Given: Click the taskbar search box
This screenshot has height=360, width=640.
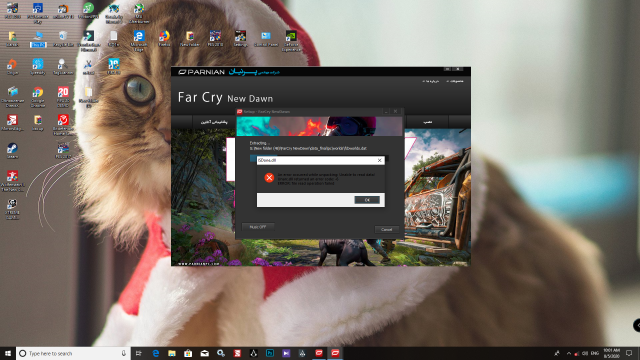Looking at the screenshot, I should (73, 353).
